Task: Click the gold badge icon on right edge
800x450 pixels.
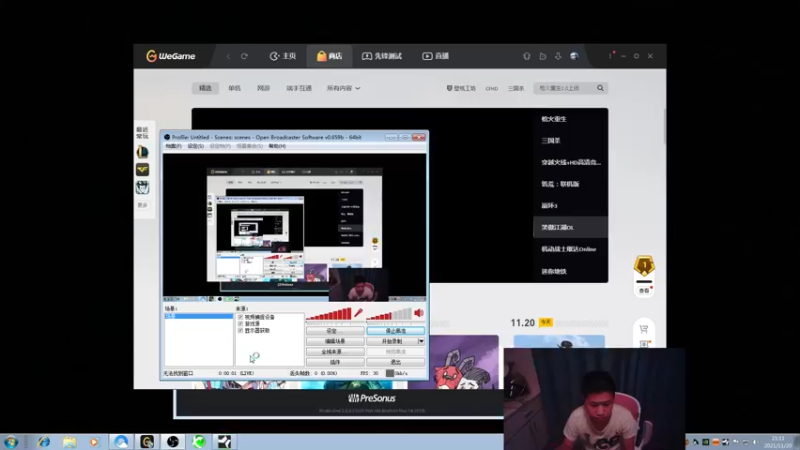Action: tap(644, 266)
